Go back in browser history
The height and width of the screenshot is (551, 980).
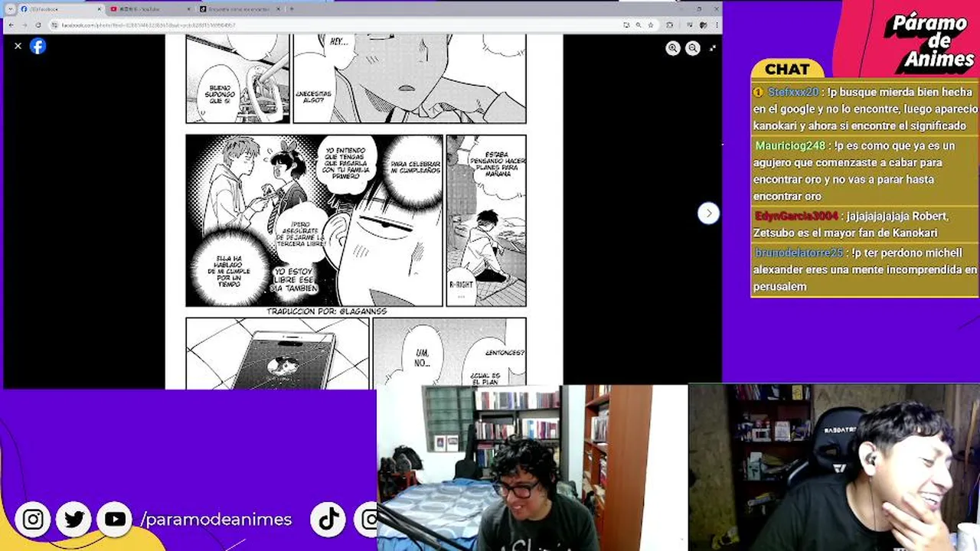11,25
